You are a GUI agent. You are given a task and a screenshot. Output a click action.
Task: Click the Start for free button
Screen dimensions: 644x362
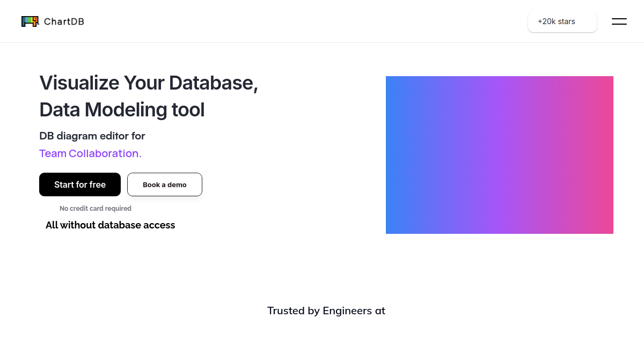80,184
